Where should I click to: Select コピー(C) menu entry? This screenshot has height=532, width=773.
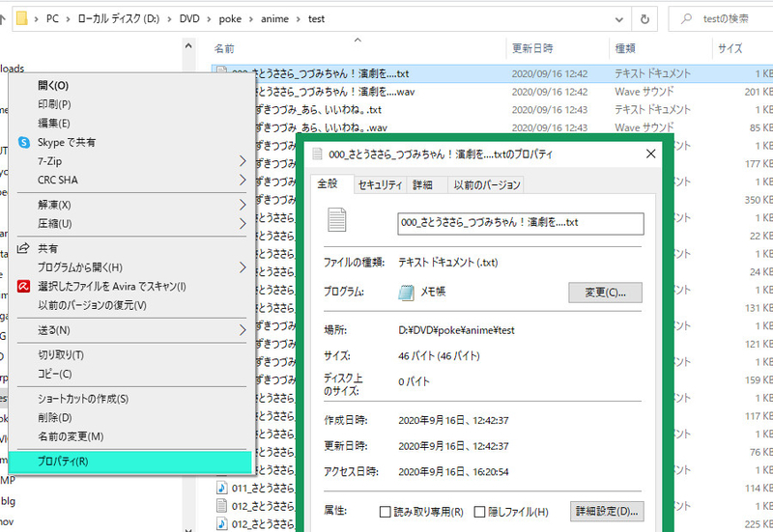point(55,374)
